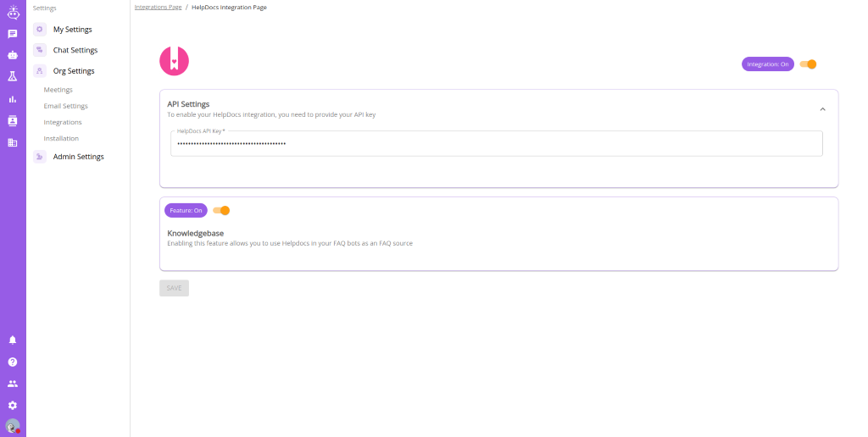Click the SAVE button
The height and width of the screenshot is (437, 868).
[x=175, y=288]
